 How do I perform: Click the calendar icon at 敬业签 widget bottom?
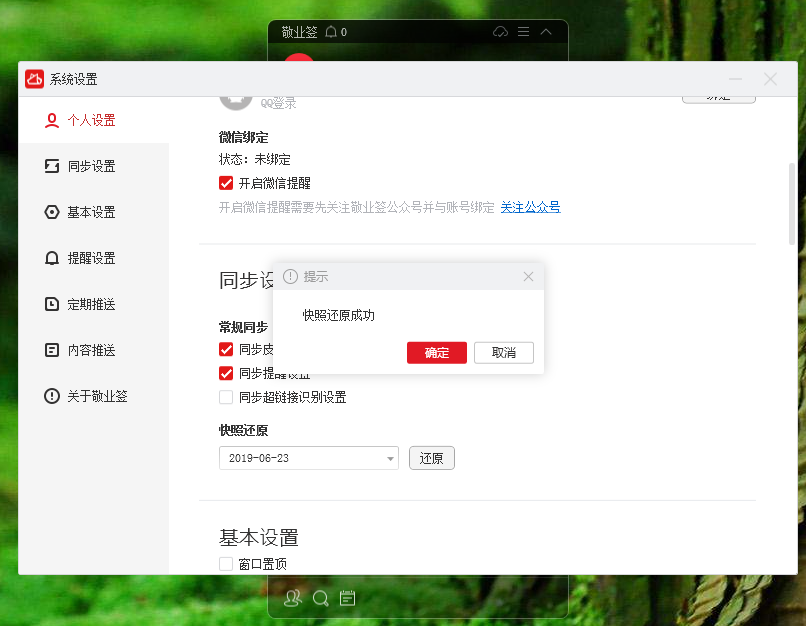[347, 598]
